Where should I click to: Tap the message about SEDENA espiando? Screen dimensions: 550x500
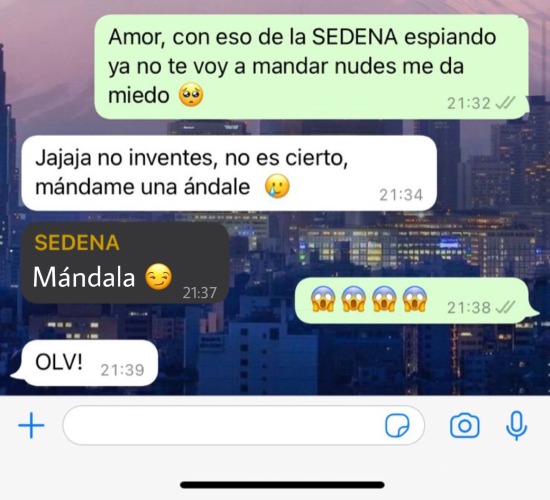click(311, 67)
